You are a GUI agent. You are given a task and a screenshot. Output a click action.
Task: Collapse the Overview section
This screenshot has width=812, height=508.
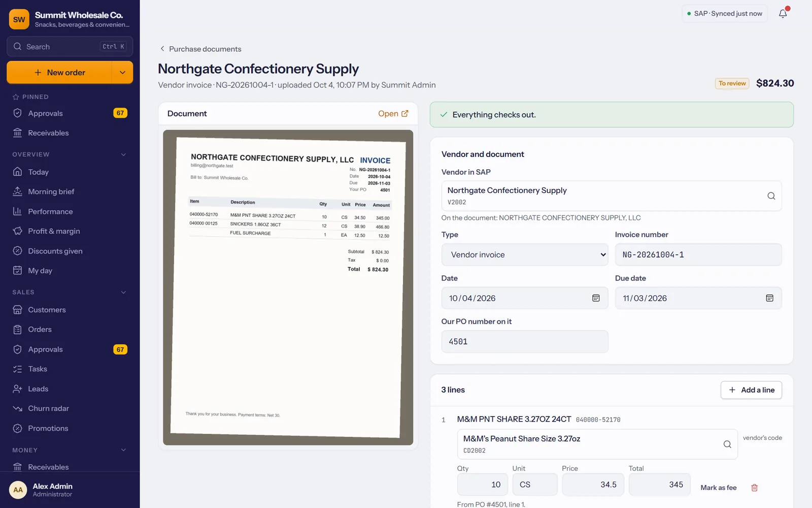coord(123,154)
